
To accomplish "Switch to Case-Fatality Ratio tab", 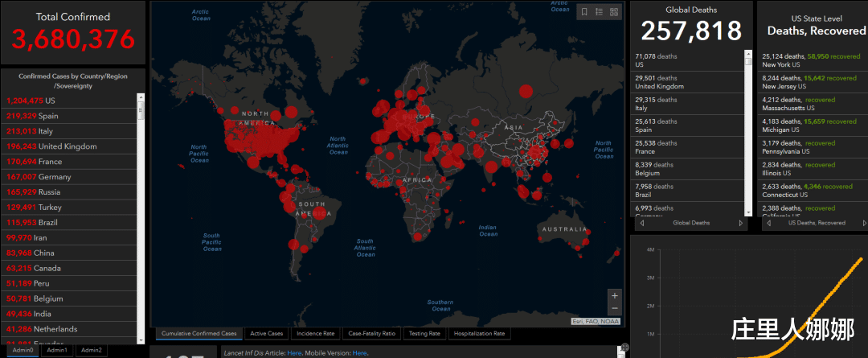I will [x=371, y=334].
